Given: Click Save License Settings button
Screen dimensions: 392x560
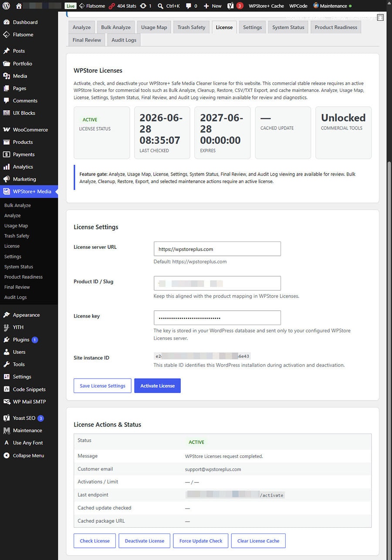Looking at the screenshot, I should pyautogui.click(x=102, y=386).
